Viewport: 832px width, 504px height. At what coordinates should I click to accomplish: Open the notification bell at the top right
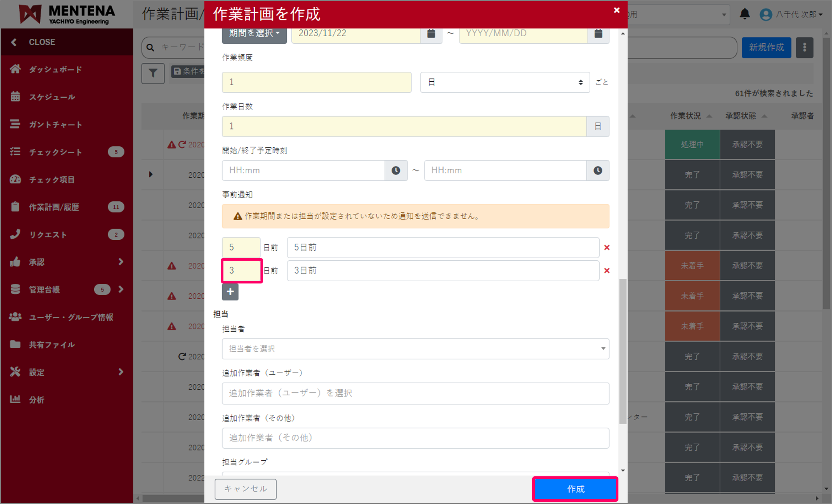(x=744, y=14)
